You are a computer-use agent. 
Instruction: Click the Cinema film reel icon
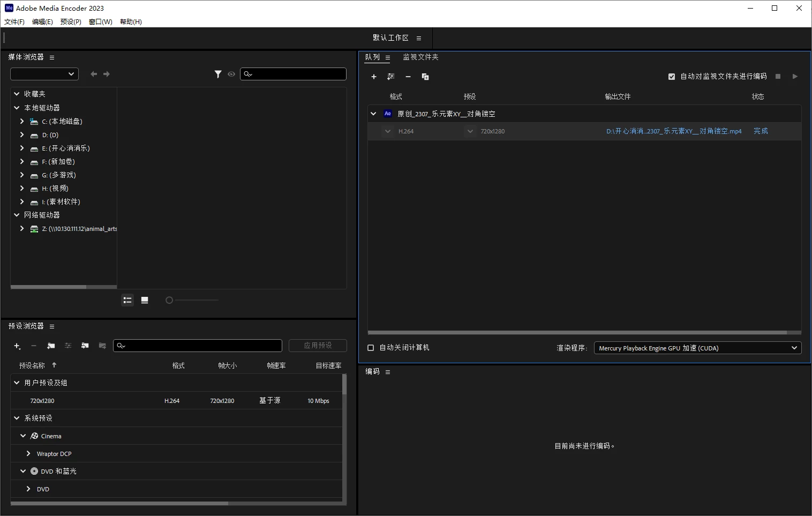[x=34, y=436]
